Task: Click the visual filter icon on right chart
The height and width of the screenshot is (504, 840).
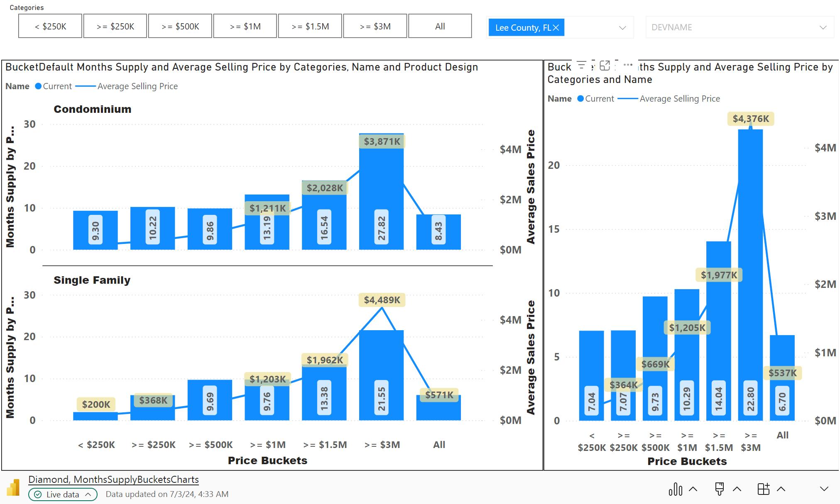Action: [x=582, y=65]
